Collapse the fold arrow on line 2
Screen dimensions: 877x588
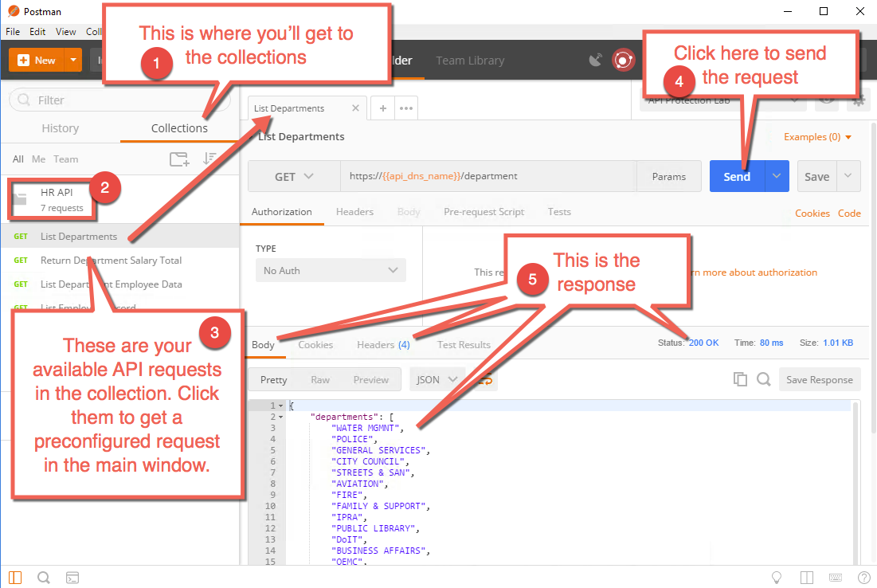click(x=280, y=417)
